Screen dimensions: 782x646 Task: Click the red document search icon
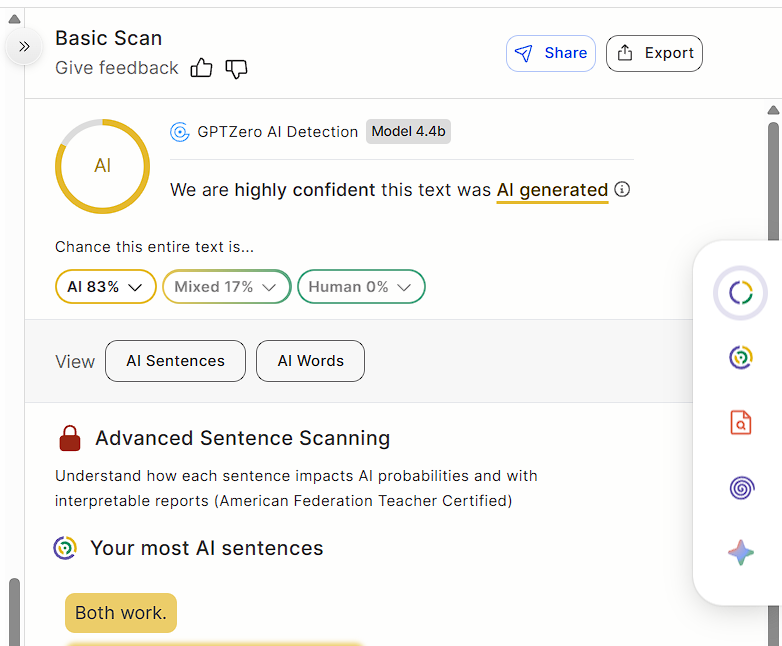pos(740,422)
